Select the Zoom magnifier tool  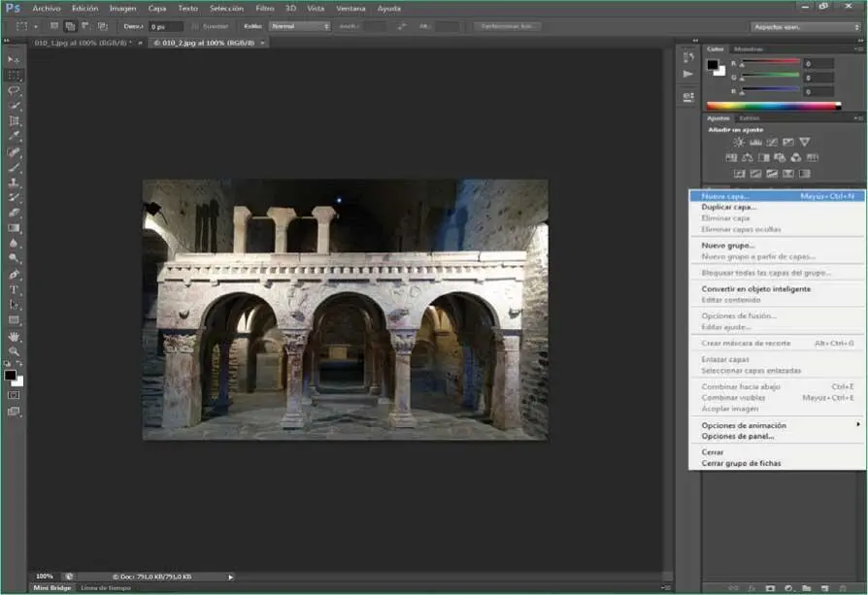point(15,350)
